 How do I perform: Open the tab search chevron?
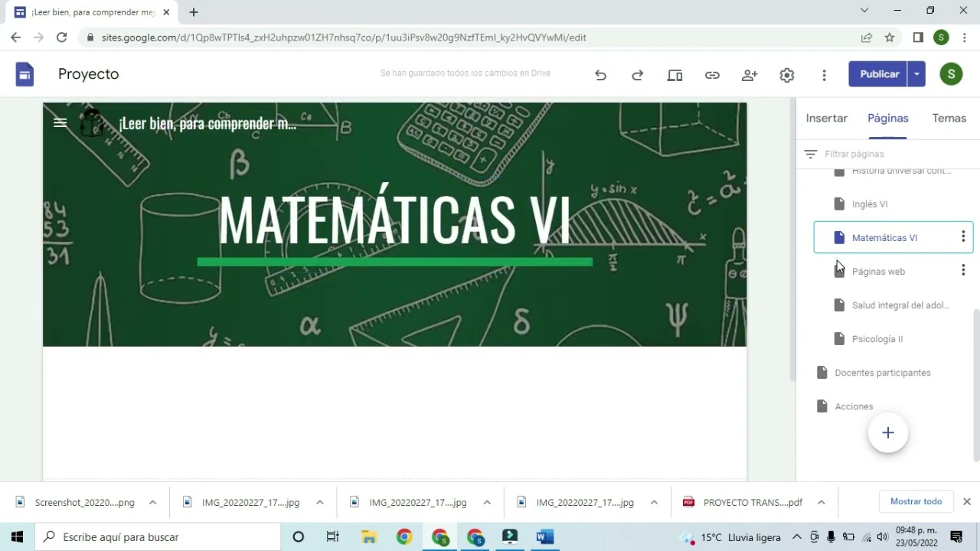[x=864, y=11]
